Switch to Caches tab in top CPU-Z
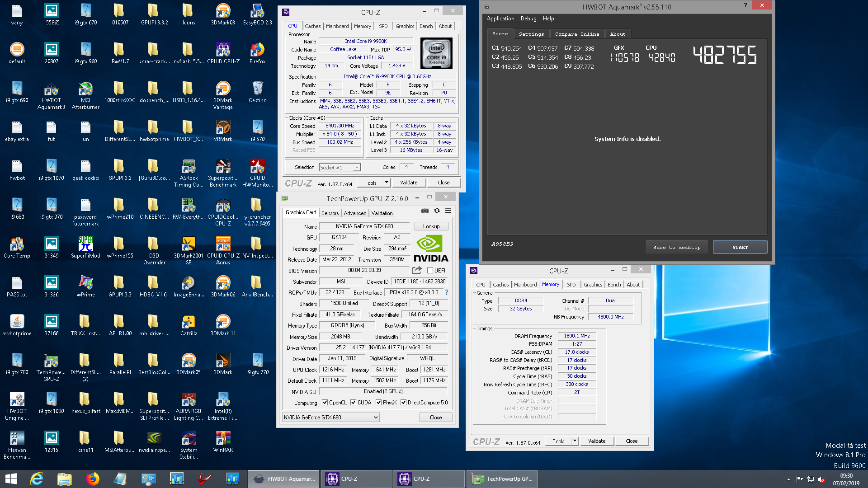This screenshot has width=868, height=488. click(312, 26)
